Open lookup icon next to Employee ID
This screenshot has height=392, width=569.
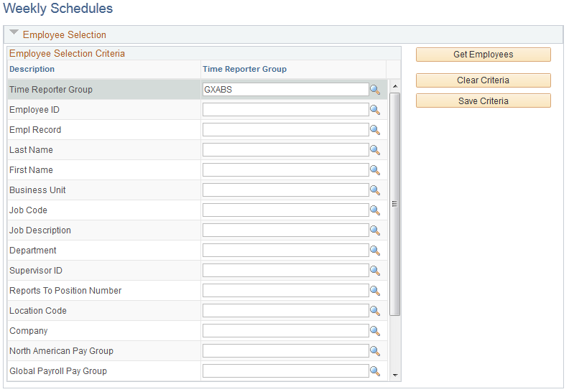[375, 110]
